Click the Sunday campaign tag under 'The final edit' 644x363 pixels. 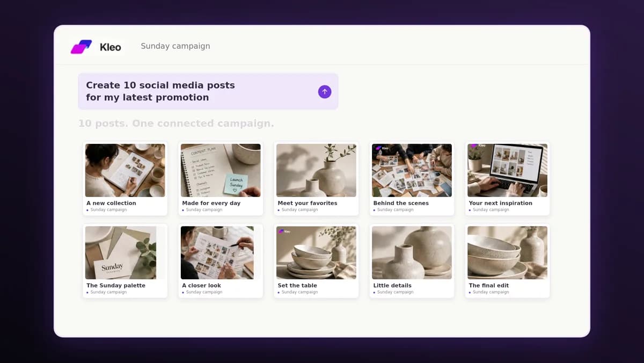[489, 292]
